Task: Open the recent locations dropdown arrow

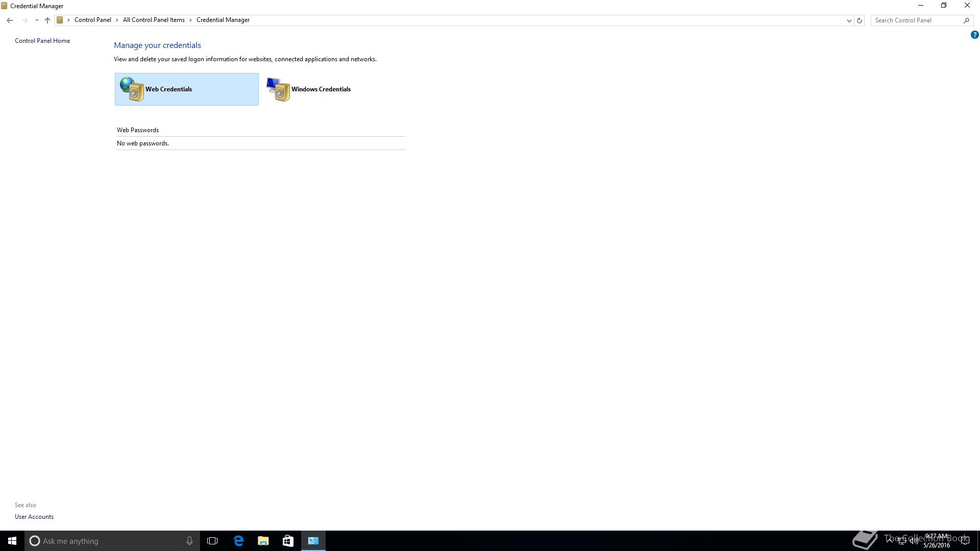Action: tap(37, 20)
